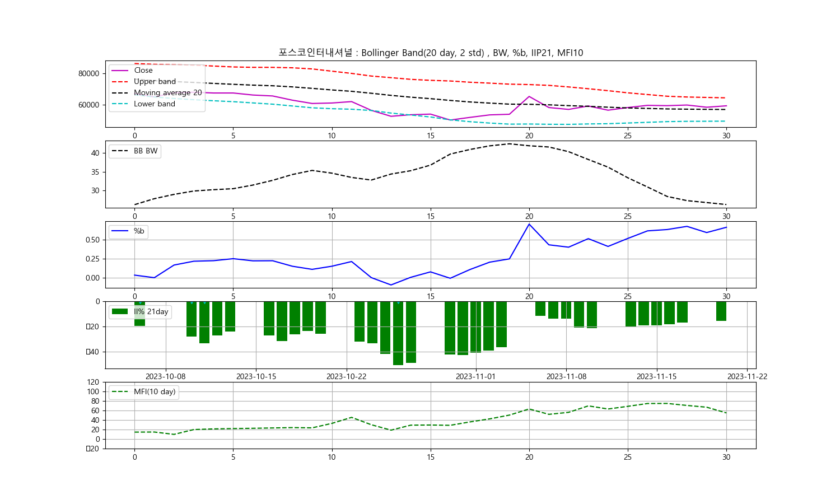This screenshot has height=504, width=840.
Task: Click the red dashed sample beside 'Upper band'
Action: (120, 82)
